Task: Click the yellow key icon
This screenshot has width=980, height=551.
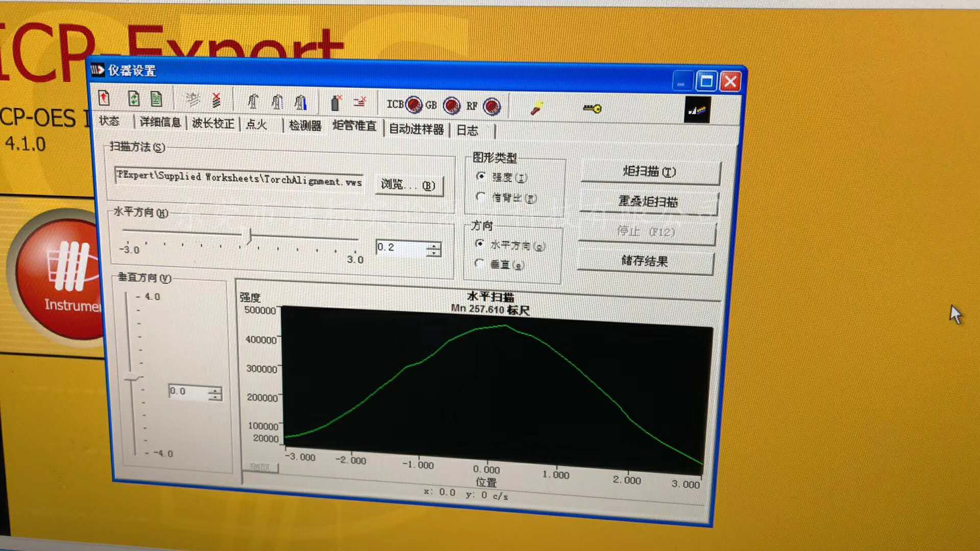Action: coord(592,108)
